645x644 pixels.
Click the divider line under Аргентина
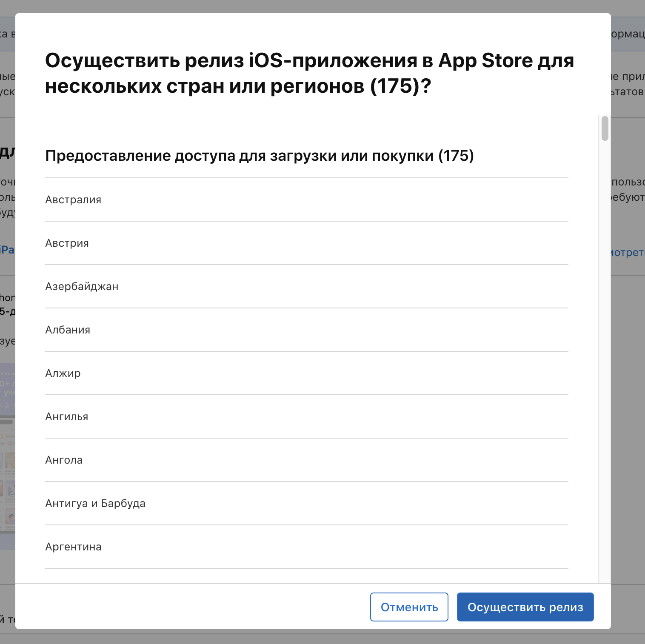click(x=306, y=568)
